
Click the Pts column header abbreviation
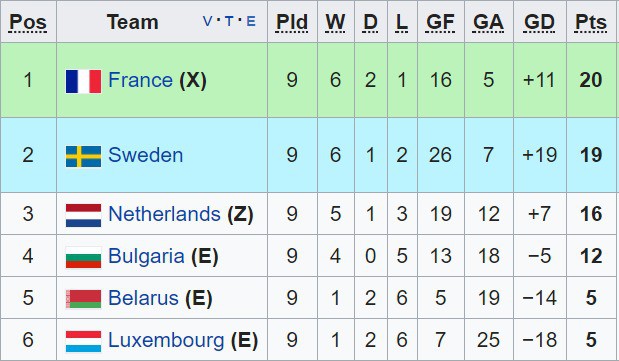point(591,22)
